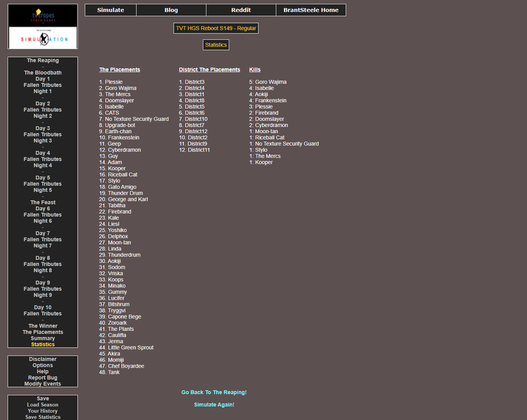Go to Night 5 in sidebar
Screen dimensions: 527x420
pos(43,191)
